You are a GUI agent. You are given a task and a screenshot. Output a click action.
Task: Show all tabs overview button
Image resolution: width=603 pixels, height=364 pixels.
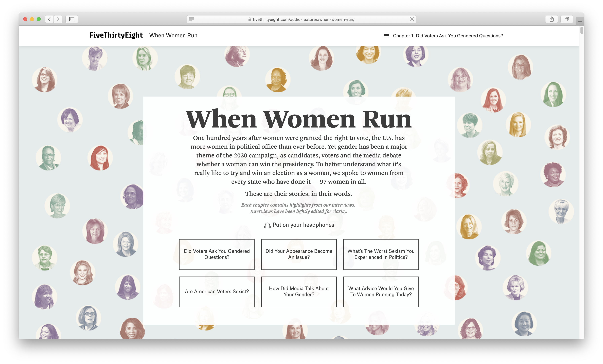point(566,19)
